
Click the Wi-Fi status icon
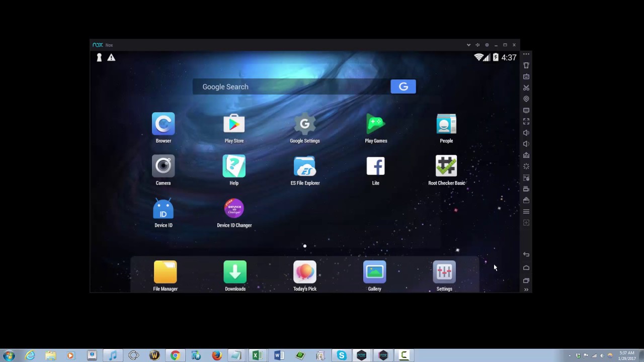(479, 57)
